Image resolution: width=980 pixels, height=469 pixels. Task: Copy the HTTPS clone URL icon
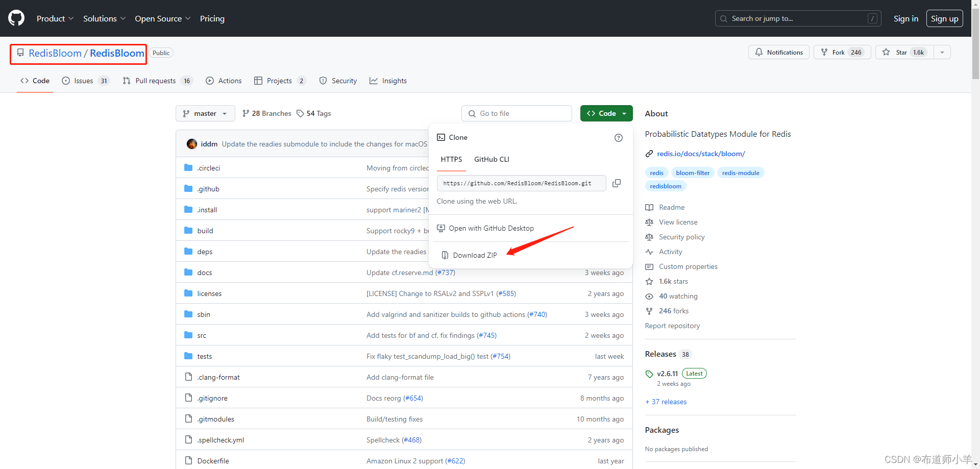click(617, 183)
